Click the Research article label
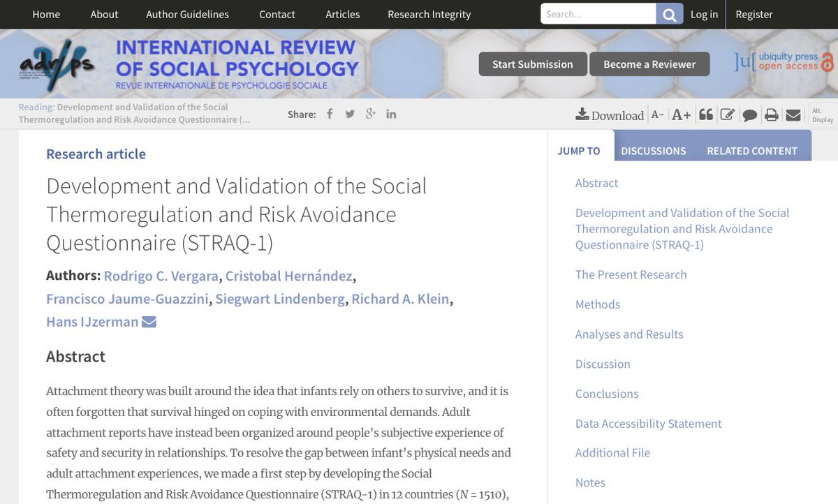 pos(96,154)
